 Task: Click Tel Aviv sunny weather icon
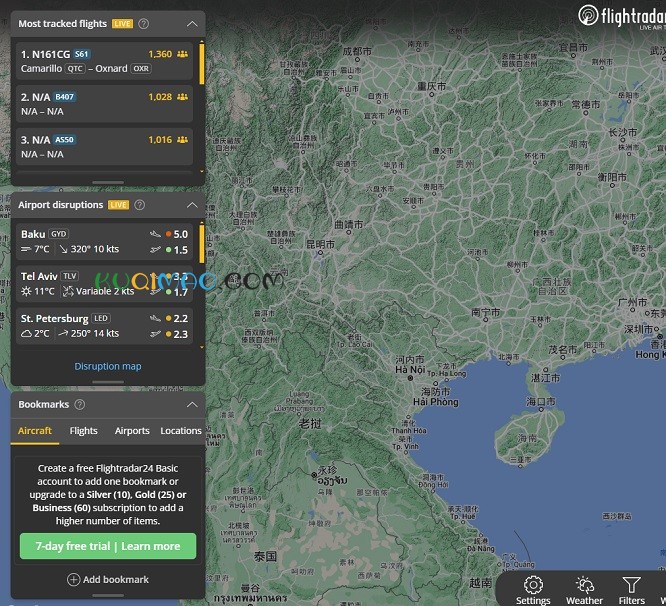[x=26, y=291]
